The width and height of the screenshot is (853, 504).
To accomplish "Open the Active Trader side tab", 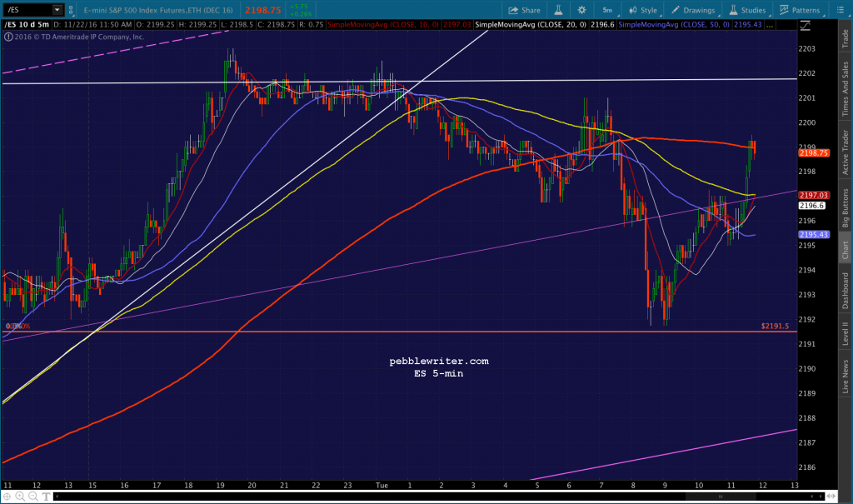I will point(845,152).
